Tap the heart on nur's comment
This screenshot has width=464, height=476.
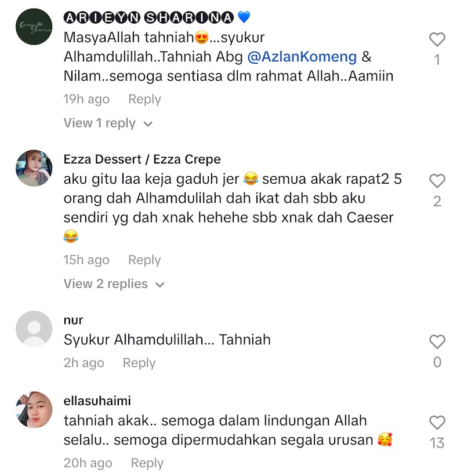point(437,342)
